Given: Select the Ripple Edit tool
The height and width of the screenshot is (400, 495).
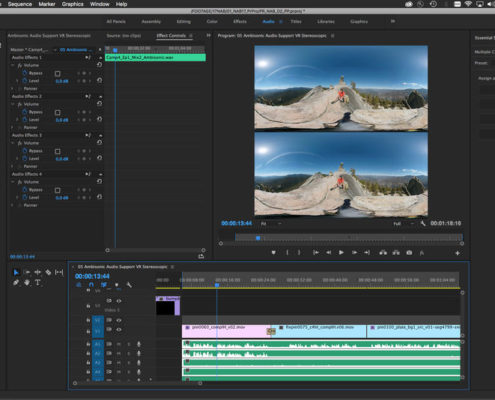Looking at the screenshot, I should coord(38,272).
